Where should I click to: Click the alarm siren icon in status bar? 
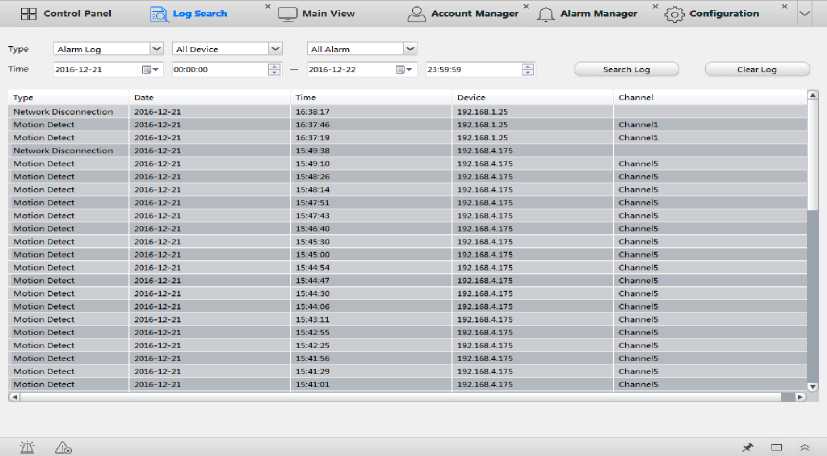click(26, 446)
